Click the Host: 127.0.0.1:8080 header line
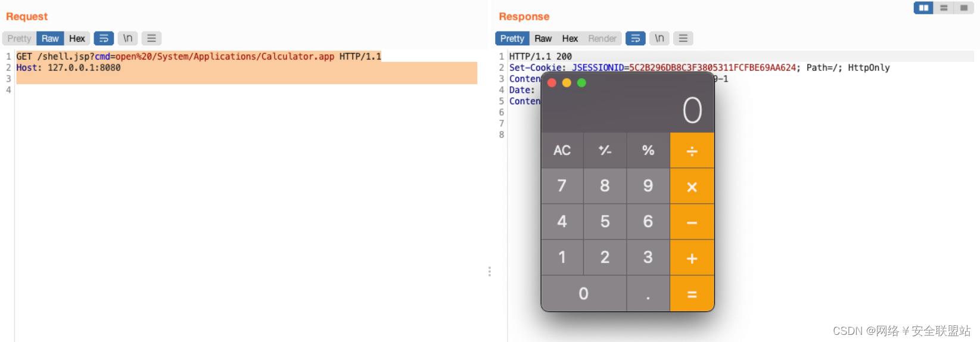The width and height of the screenshot is (980, 342). pyautogui.click(x=69, y=68)
